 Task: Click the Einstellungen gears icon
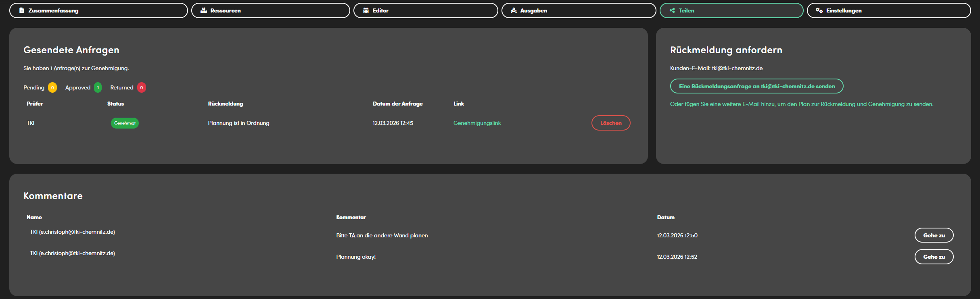point(819,10)
